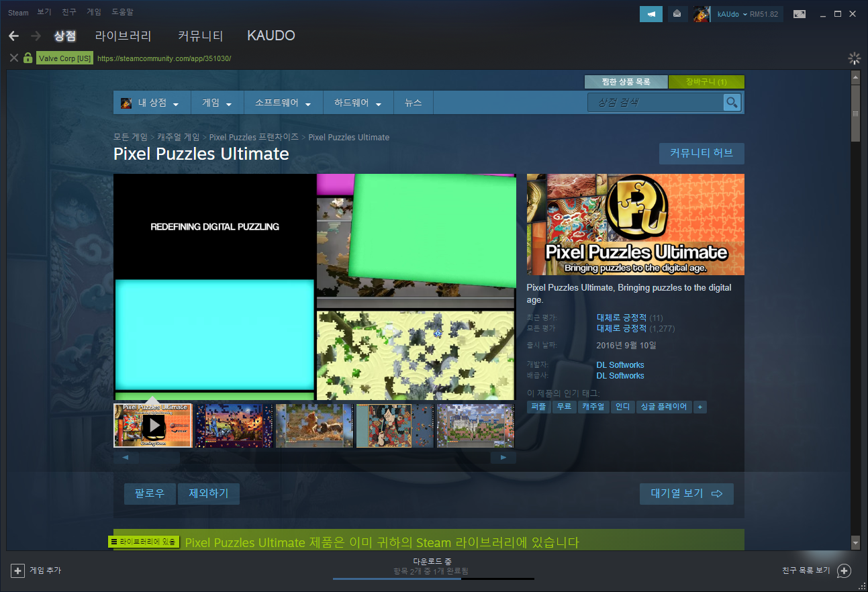The width and height of the screenshot is (868, 592).
Task: Open the 뉴스 store tab
Action: (413, 103)
